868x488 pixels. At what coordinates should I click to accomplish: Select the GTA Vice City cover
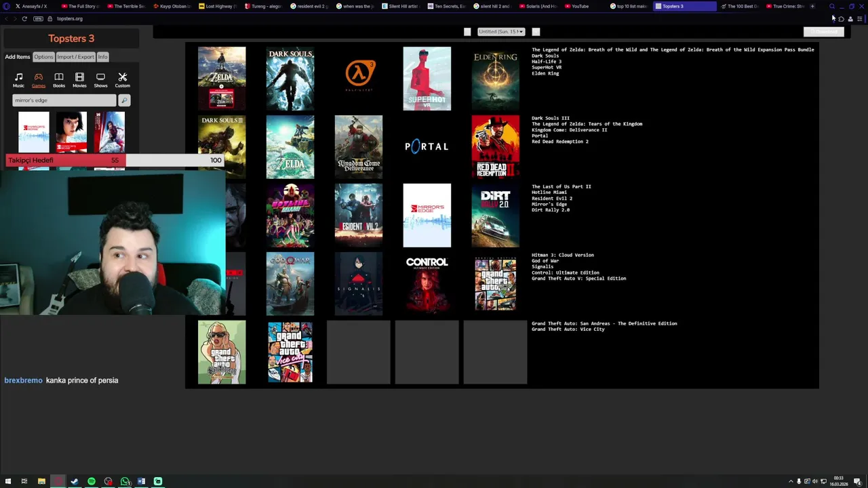[290, 352]
